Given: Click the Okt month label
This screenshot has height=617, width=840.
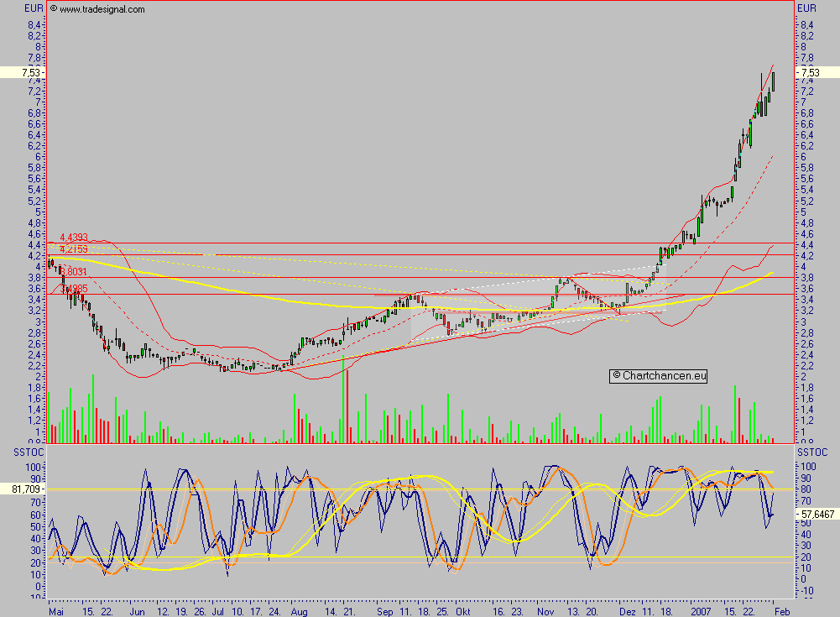Looking at the screenshot, I should pyautogui.click(x=463, y=612).
